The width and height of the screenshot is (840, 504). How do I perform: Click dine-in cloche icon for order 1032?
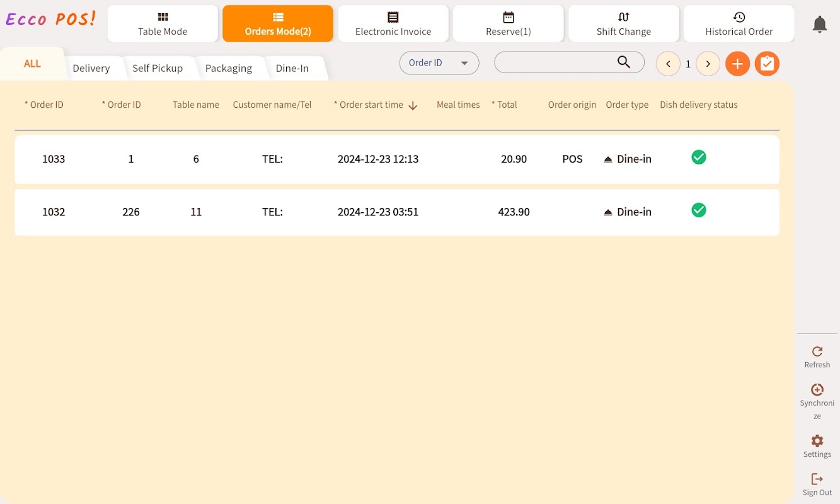pyautogui.click(x=608, y=212)
